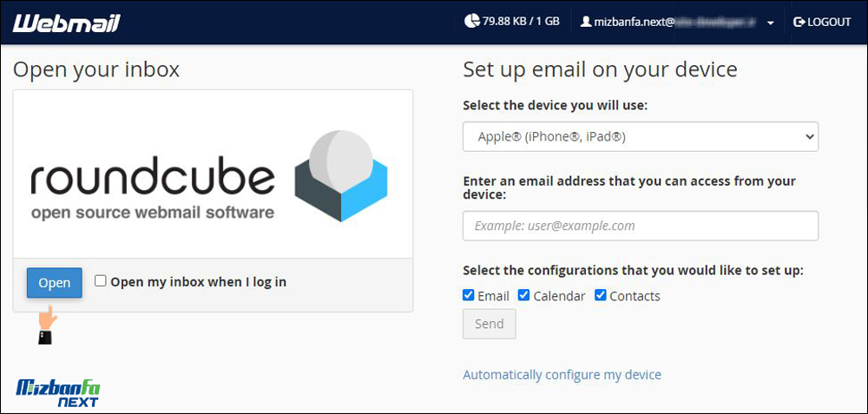Viewport: 868px width, 414px height.
Task: Click the Open your inbox heading
Action: pyautogui.click(x=96, y=69)
